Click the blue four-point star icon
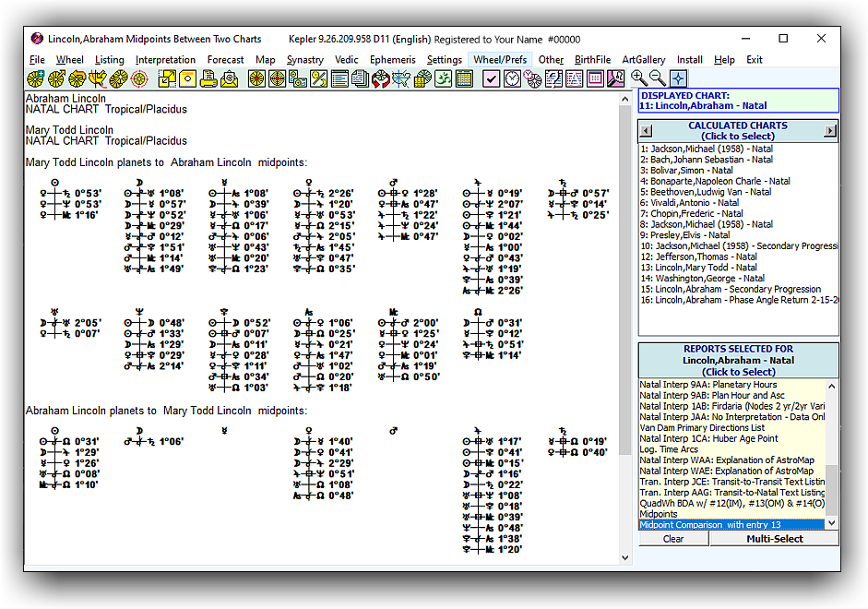This screenshot has height=609, width=868. pos(678,78)
